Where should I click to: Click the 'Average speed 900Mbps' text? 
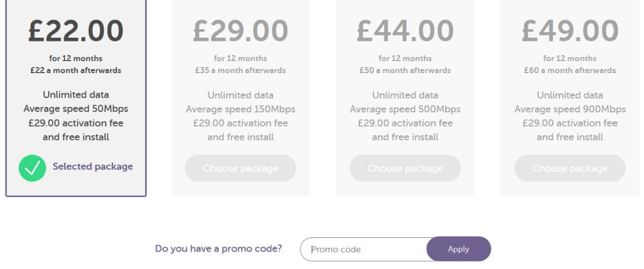[x=570, y=109]
